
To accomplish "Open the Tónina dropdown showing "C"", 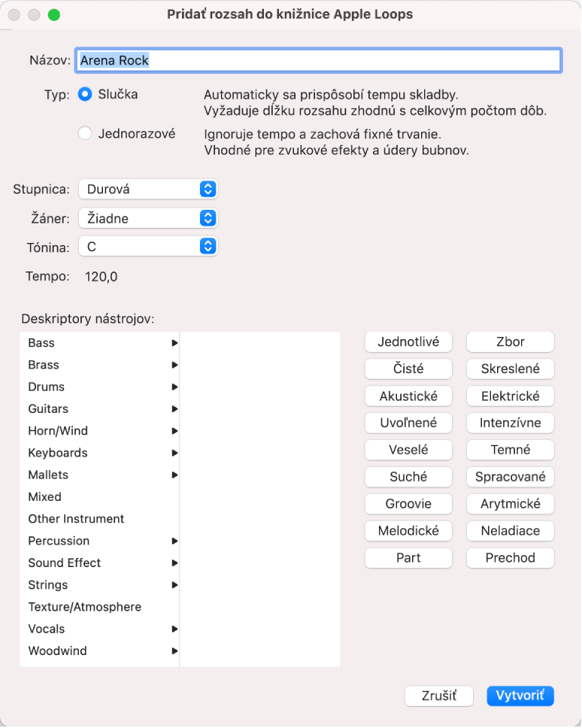I will pos(148,246).
